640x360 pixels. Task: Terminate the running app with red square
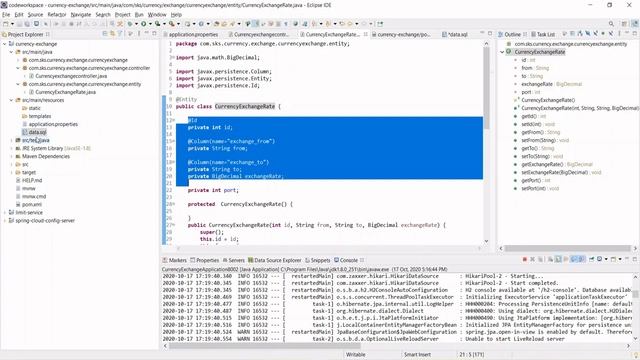524,259
